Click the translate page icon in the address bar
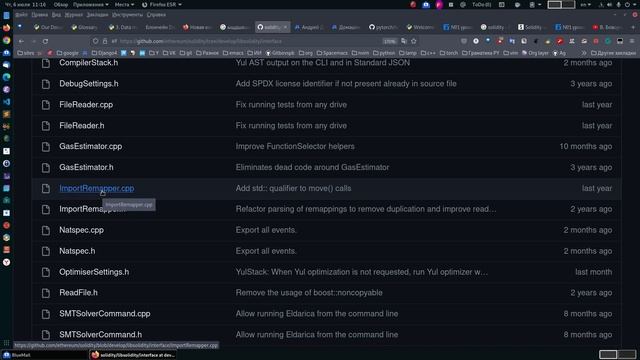Screen dimensions: 640x360 pos(404,41)
